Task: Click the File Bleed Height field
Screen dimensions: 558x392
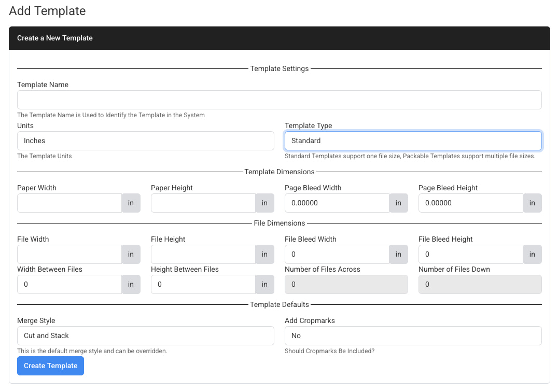Action: point(471,254)
